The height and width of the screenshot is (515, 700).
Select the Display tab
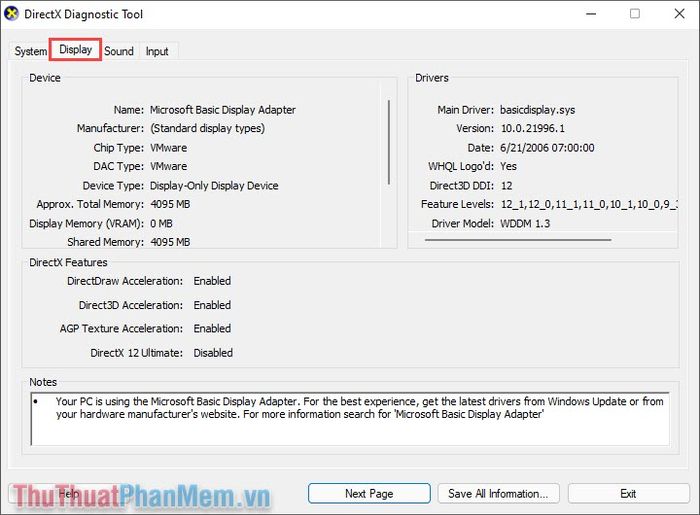75,50
